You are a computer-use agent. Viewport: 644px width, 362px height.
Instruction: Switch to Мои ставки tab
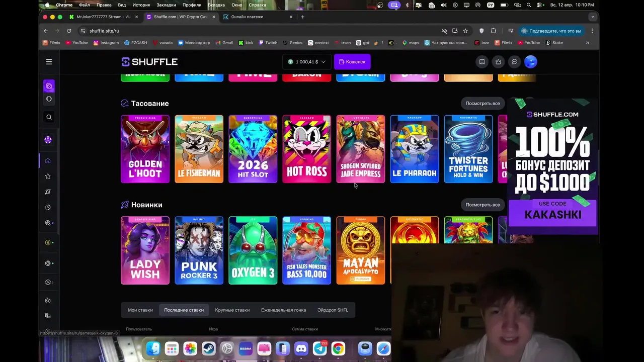coord(140,310)
